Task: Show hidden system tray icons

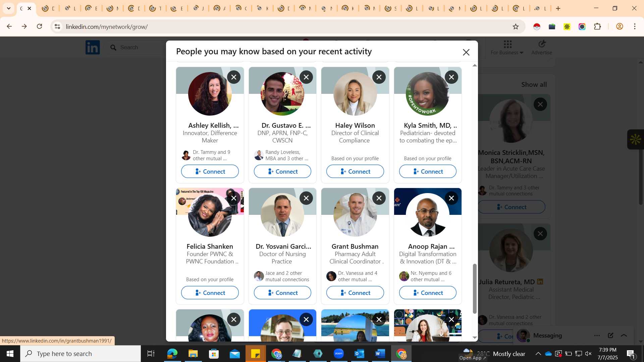Action: 538,354
